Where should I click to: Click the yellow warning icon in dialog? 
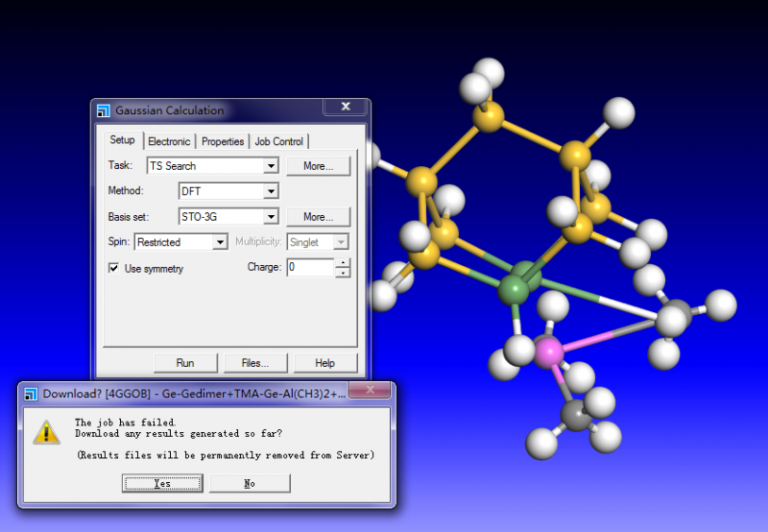point(46,432)
